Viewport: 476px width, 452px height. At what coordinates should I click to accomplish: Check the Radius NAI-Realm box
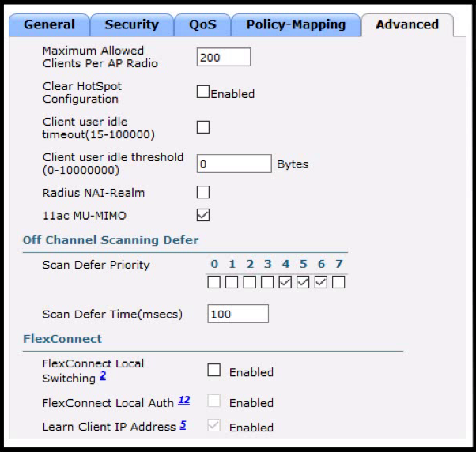tap(203, 192)
